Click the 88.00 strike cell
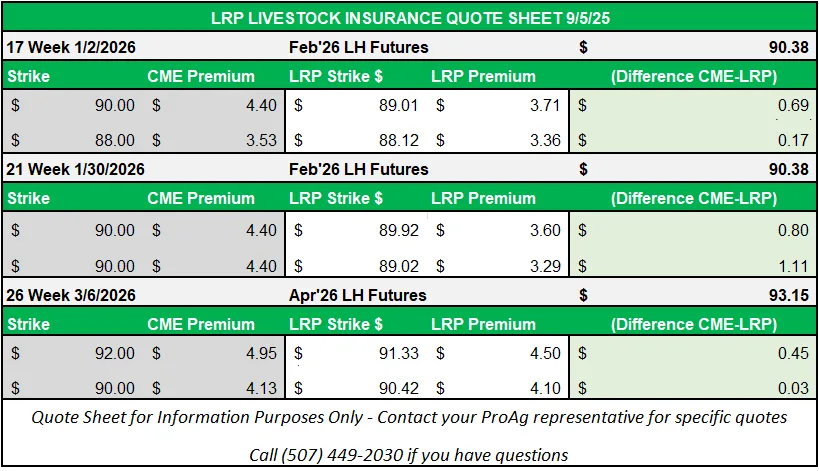The height and width of the screenshot is (471, 819). coord(112,141)
